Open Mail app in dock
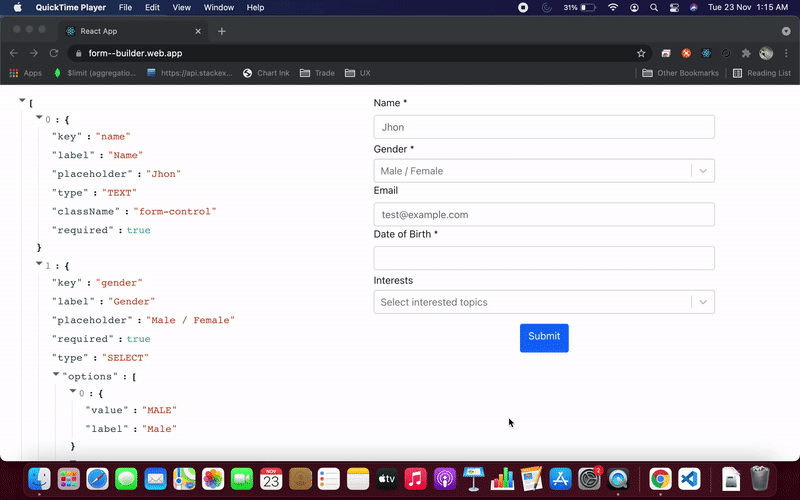Image resolution: width=800 pixels, height=500 pixels. pyautogui.click(x=155, y=480)
